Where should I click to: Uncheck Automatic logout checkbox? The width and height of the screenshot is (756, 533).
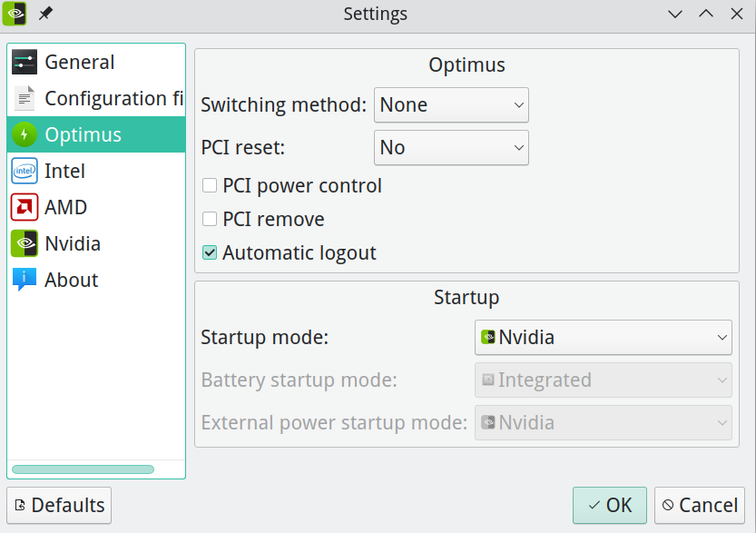coord(210,252)
